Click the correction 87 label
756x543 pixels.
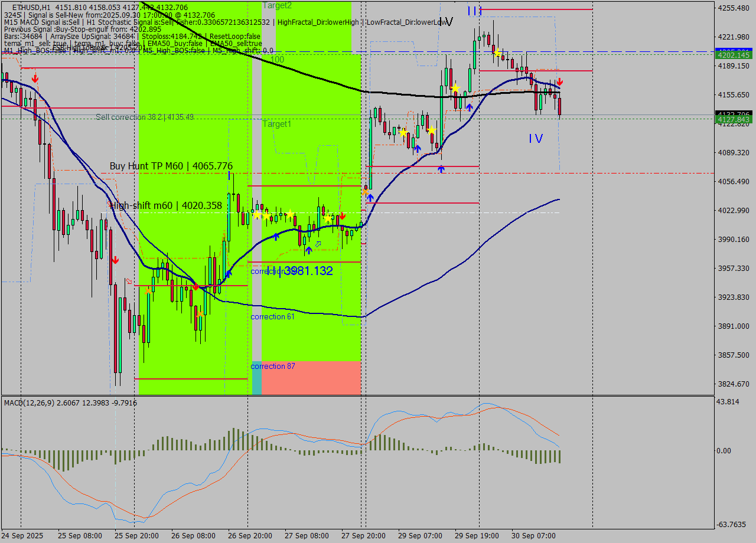coord(273,367)
